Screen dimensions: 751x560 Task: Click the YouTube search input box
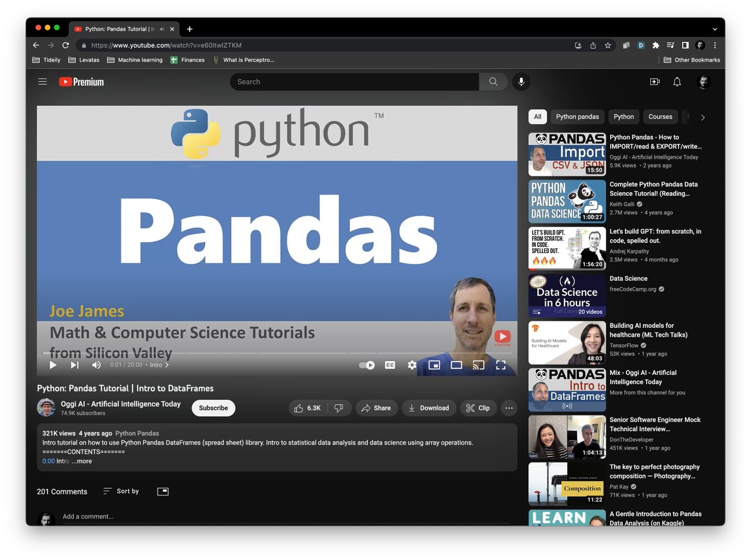(354, 82)
